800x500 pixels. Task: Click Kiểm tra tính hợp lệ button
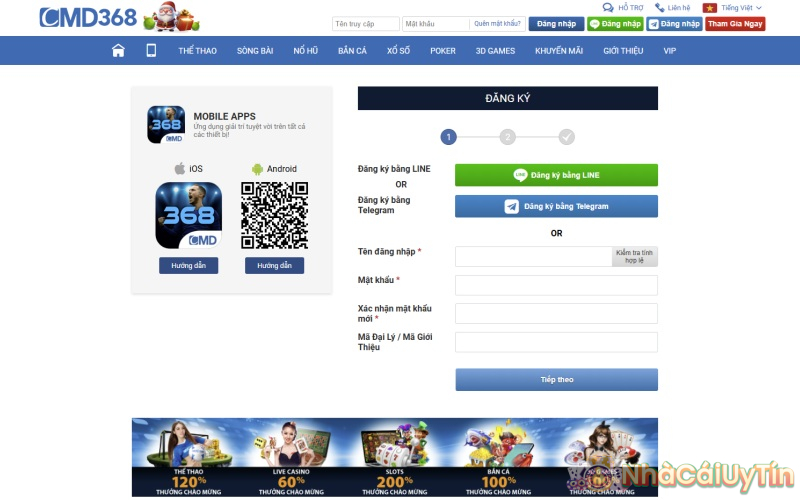[635, 257]
